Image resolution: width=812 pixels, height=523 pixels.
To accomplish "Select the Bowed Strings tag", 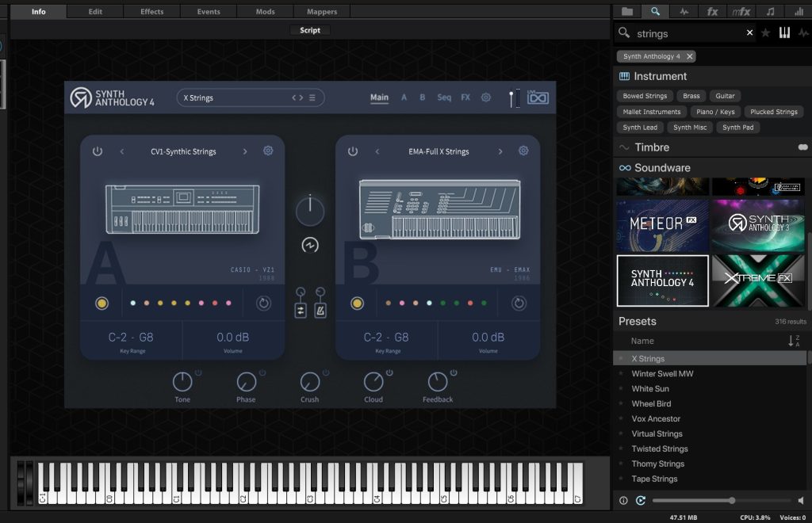I will [x=645, y=96].
